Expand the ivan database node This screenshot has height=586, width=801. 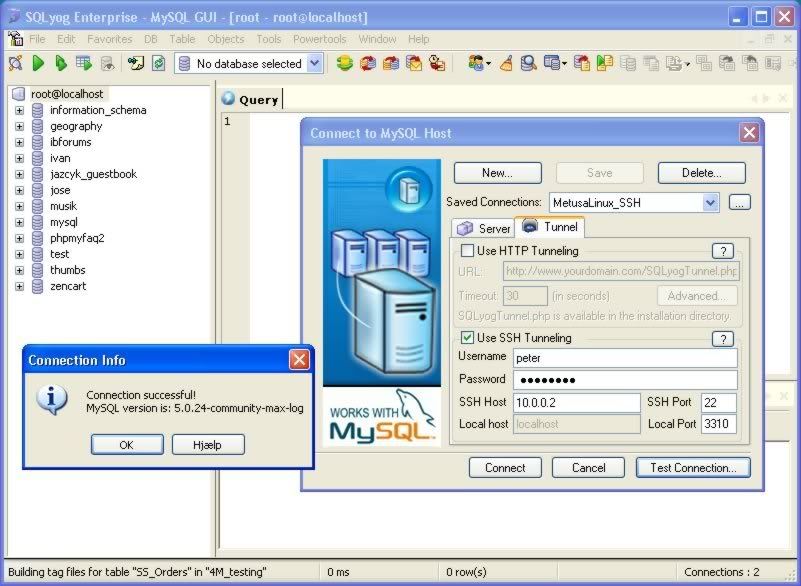tap(19, 158)
